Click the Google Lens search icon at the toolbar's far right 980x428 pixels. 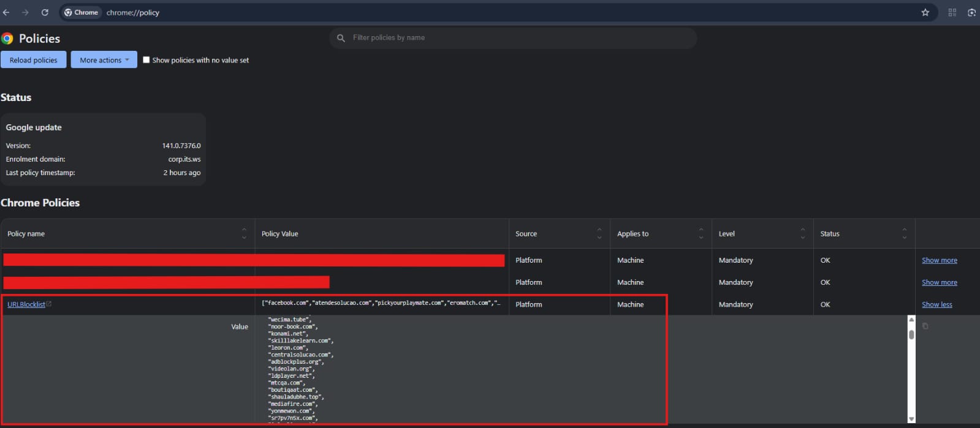pos(971,12)
